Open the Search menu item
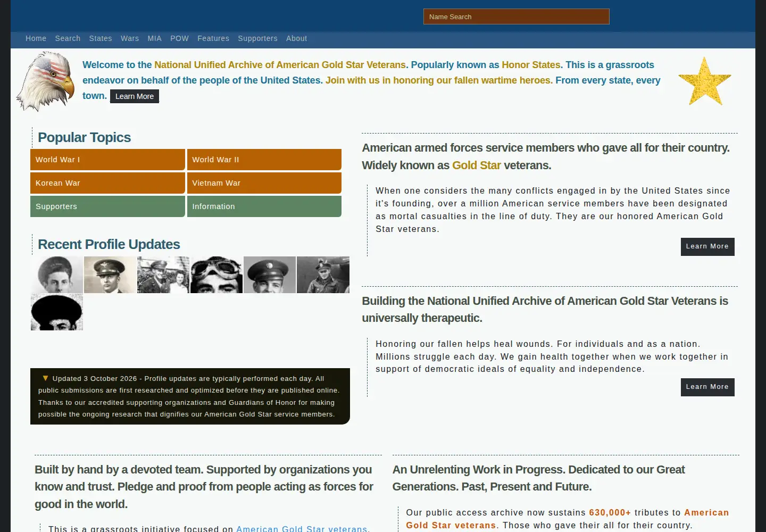The width and height of the screenshot is (766, 532). [x=68, y=38]
